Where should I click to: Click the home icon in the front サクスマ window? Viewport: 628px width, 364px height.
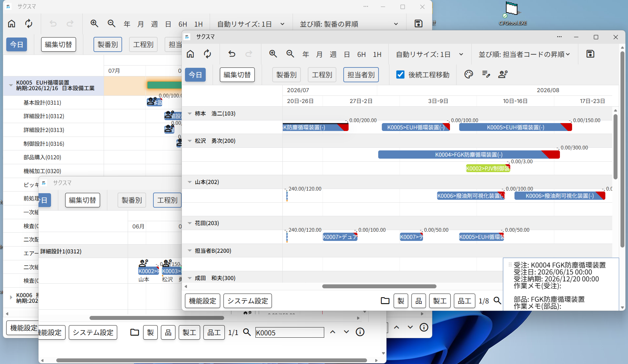point(190,54)
